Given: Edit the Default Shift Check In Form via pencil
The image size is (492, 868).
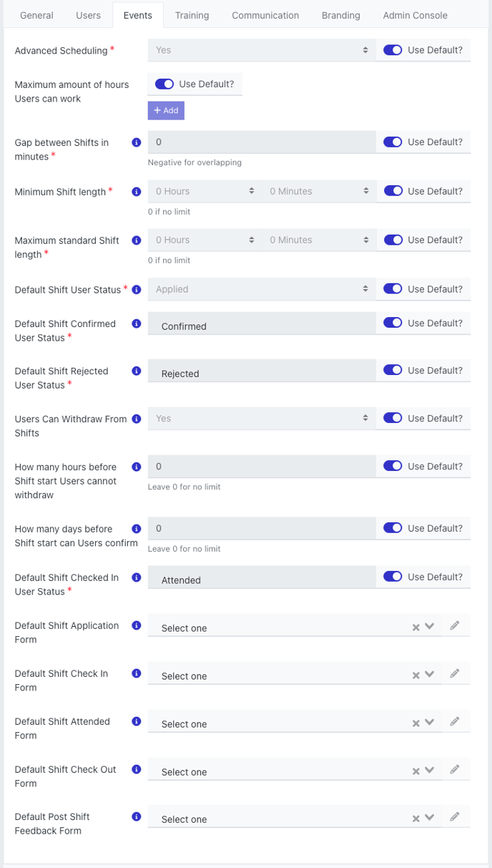Looking at the screenshot, I should tap(454, 673).
